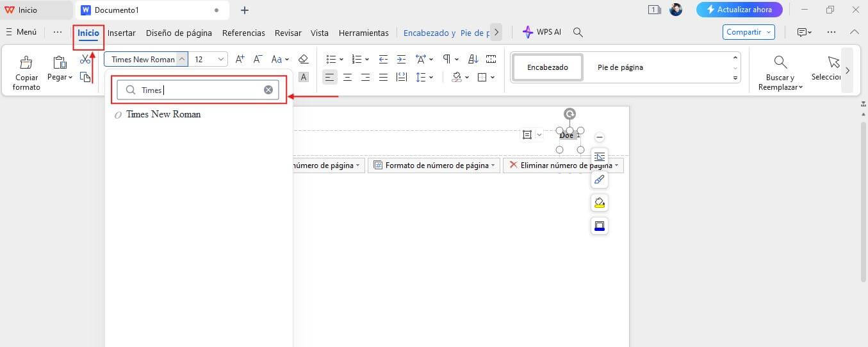Image resolution: width=868 pixels, height=347 pixels.
Task: Justify the text alignment
Action: click(x=383, y=77)
